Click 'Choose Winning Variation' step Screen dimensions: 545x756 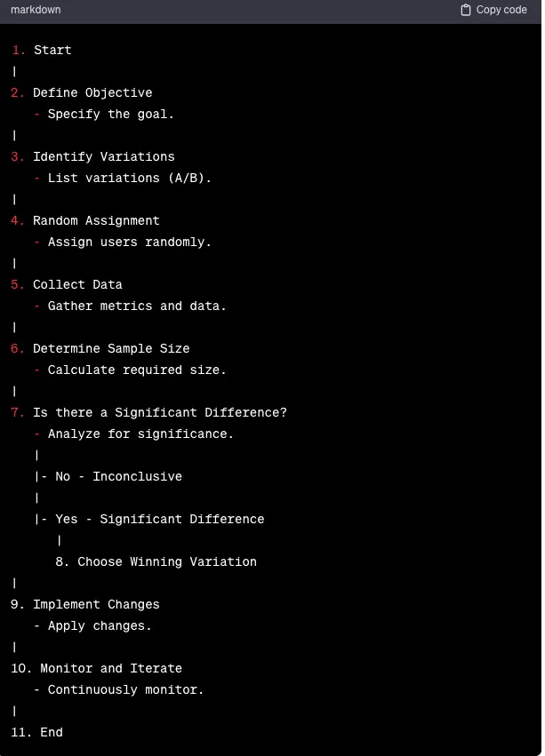(x=156, y=561)
